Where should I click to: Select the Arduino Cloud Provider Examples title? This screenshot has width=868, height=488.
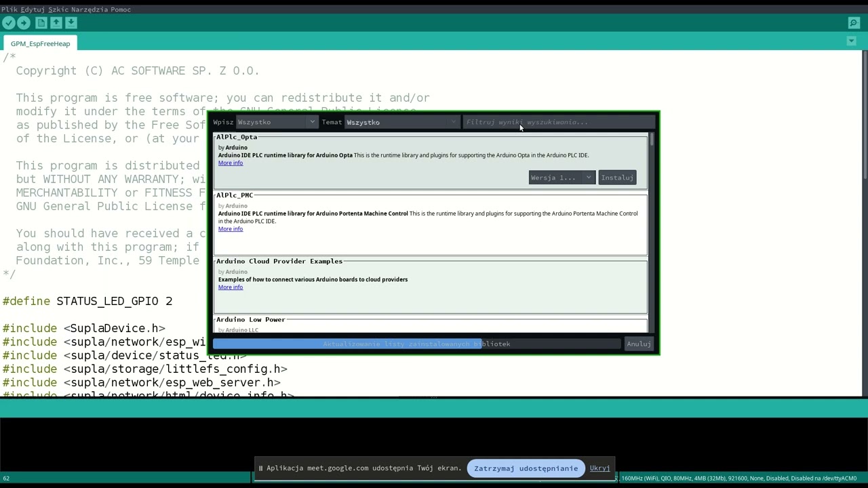(279, 261)
